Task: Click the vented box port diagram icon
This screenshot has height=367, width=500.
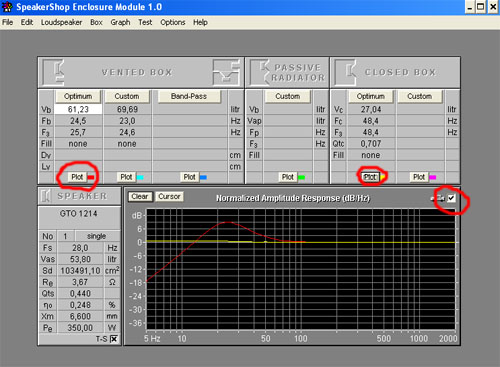Action: point(226,72)
